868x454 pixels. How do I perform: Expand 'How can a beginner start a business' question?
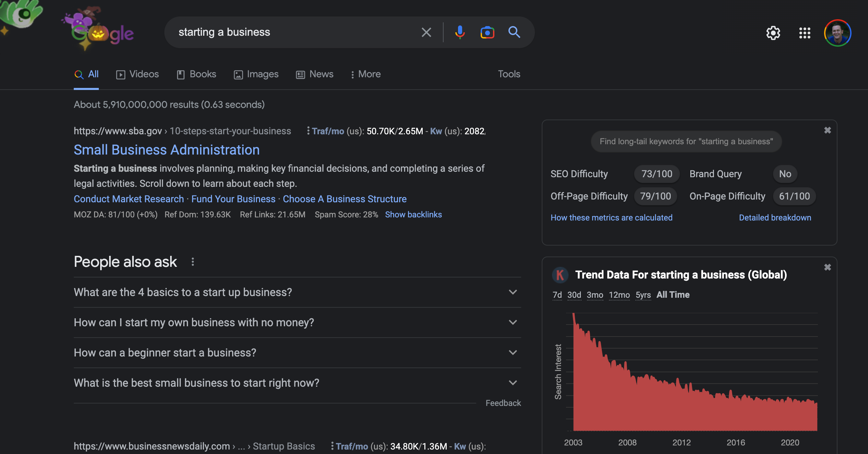click(297, 353)
